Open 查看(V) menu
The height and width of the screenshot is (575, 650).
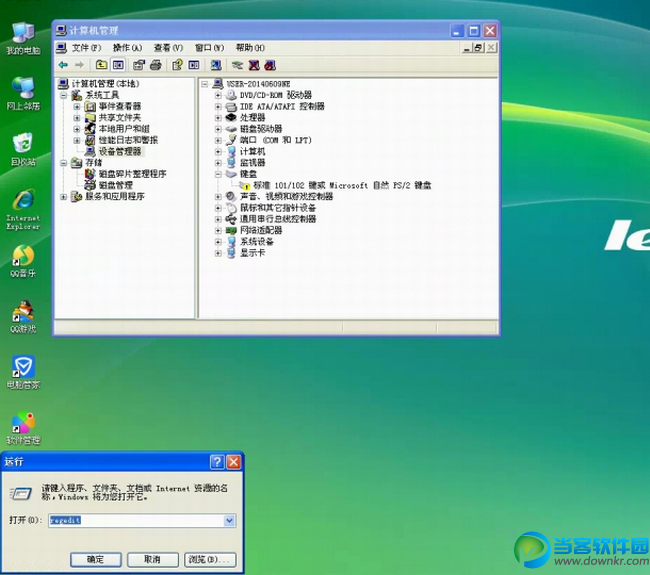pos(168,48)
